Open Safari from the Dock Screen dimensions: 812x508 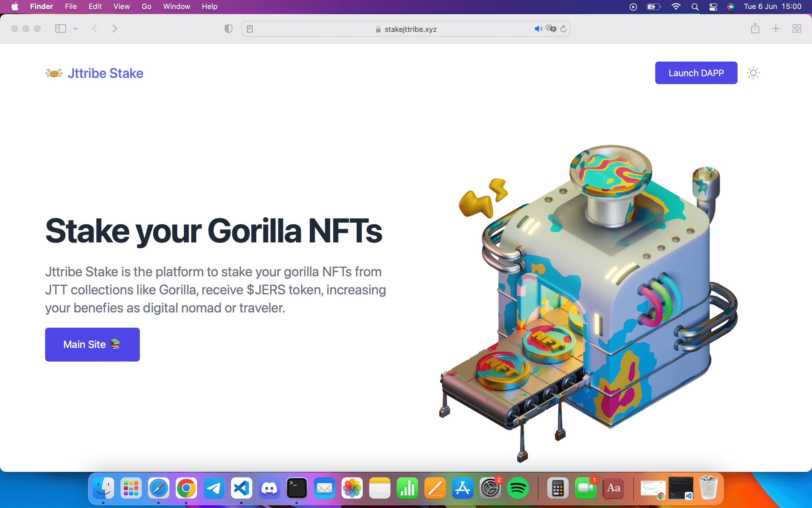(x=158, y=488)
